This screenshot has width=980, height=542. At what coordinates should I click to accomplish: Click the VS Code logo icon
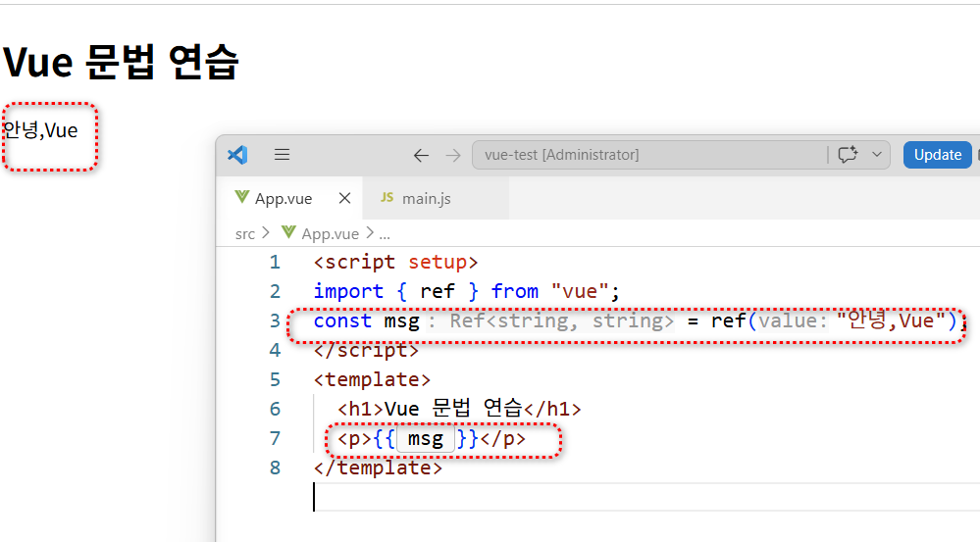(x=237, y=154)
